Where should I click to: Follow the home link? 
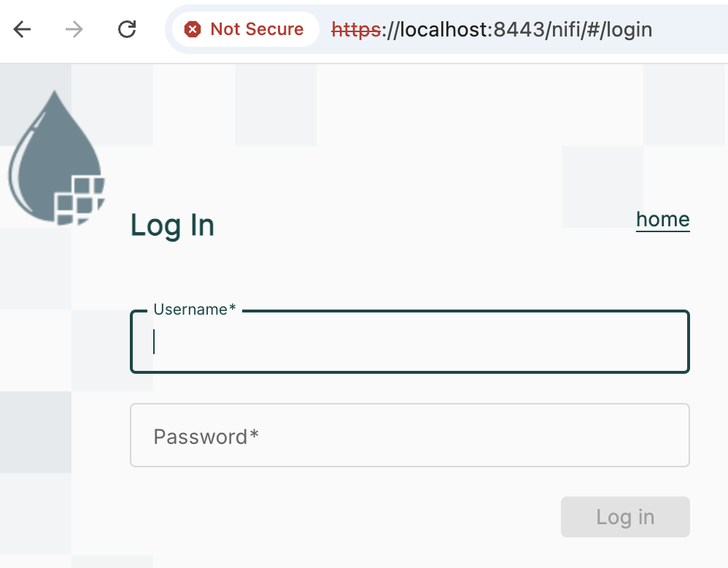pyautogui.click(x=662, y=220)
